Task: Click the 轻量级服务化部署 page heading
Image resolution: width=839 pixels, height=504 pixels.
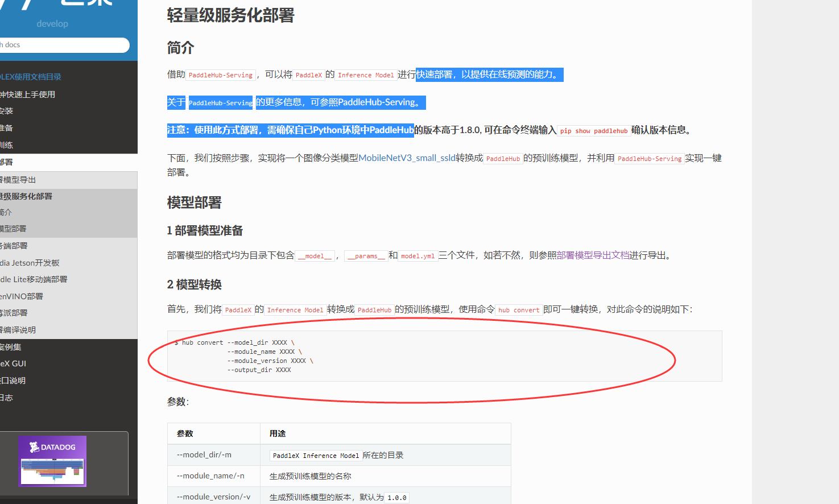Action: (230, 15)
